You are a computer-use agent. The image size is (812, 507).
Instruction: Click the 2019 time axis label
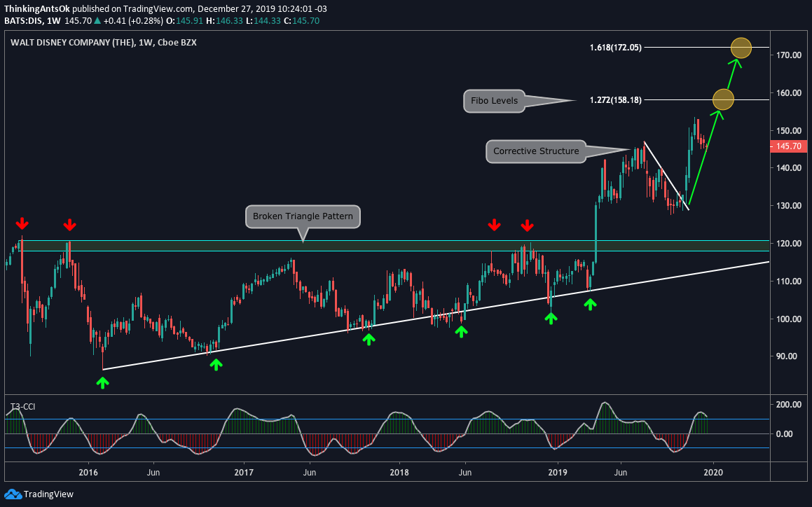click(557, 472)
